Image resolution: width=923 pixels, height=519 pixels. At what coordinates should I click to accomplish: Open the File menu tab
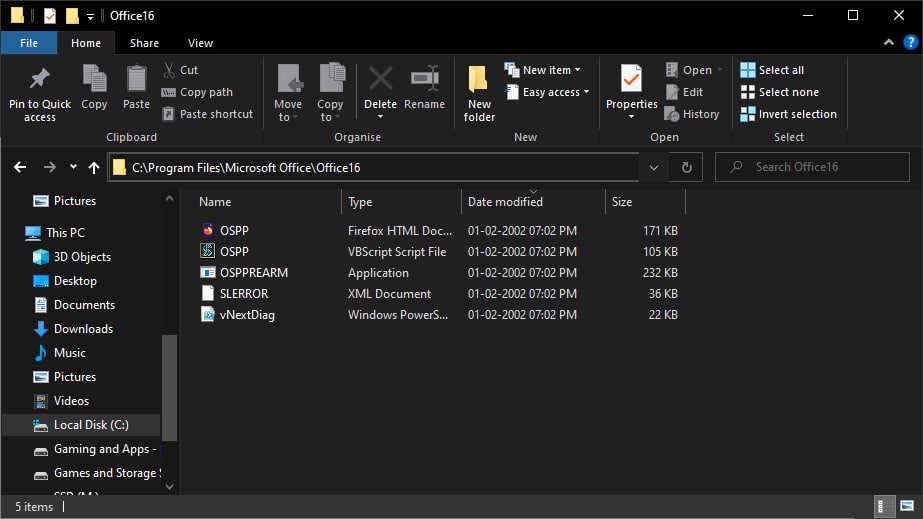(x=29, y=43)
